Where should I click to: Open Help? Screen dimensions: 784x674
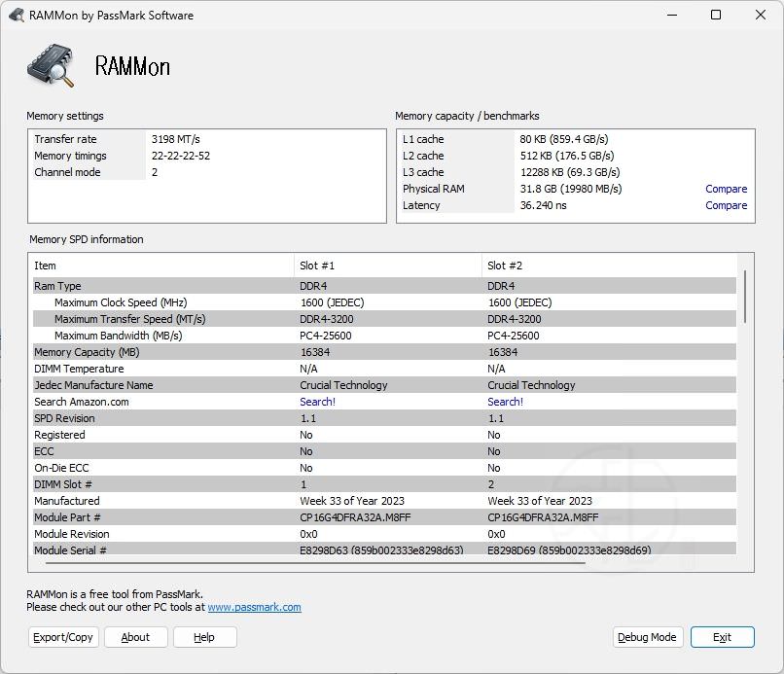(x=204, y=637)
